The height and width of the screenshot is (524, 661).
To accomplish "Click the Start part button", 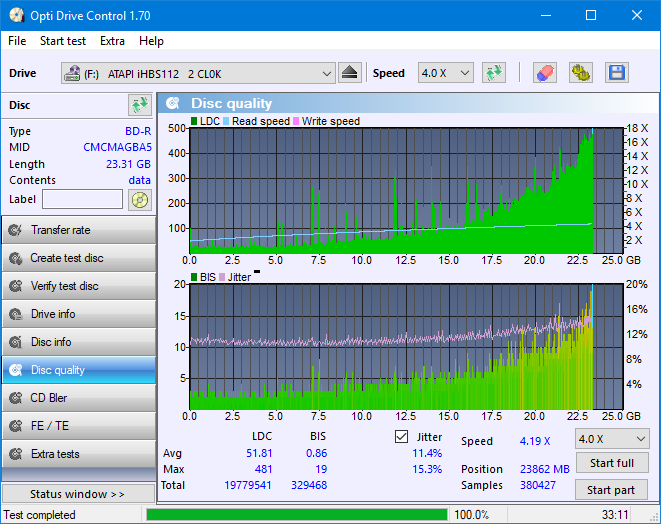I will (x=611, y=490).
